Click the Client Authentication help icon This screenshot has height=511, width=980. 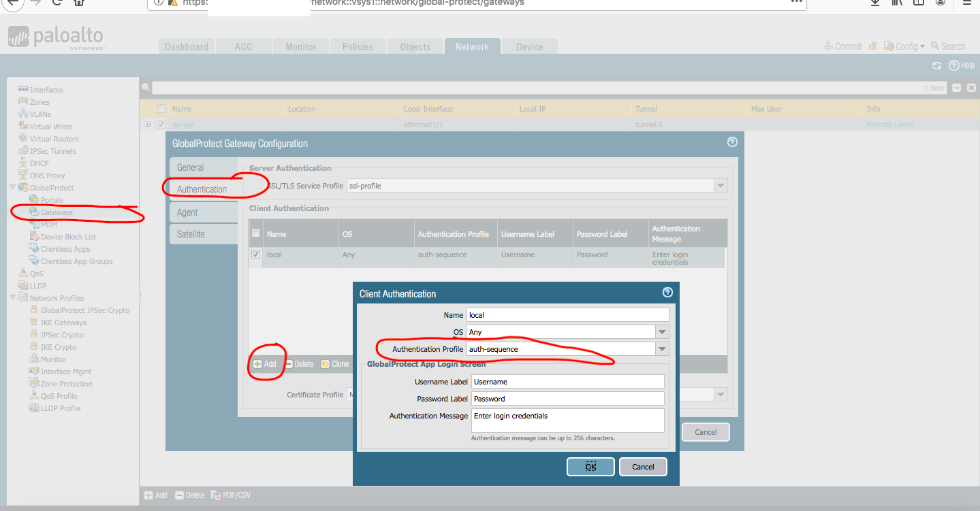[667, 293]
